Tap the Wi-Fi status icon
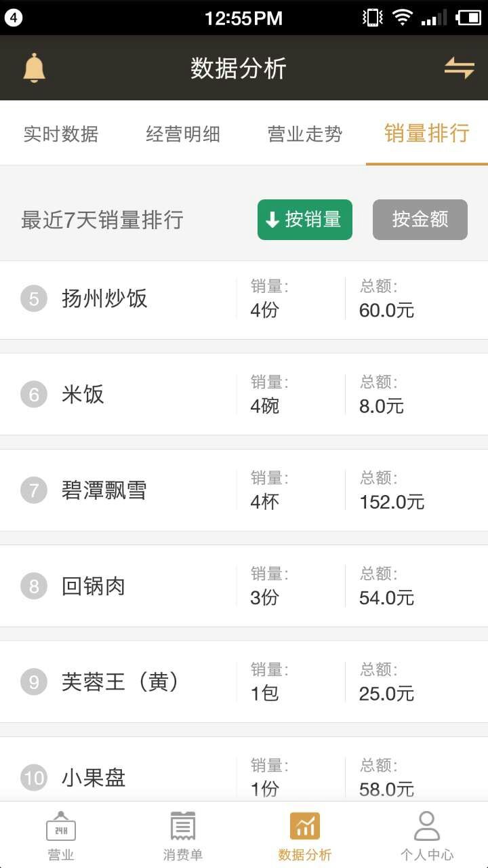The height and width of the screenshot is (868, 488). (403, 18)
